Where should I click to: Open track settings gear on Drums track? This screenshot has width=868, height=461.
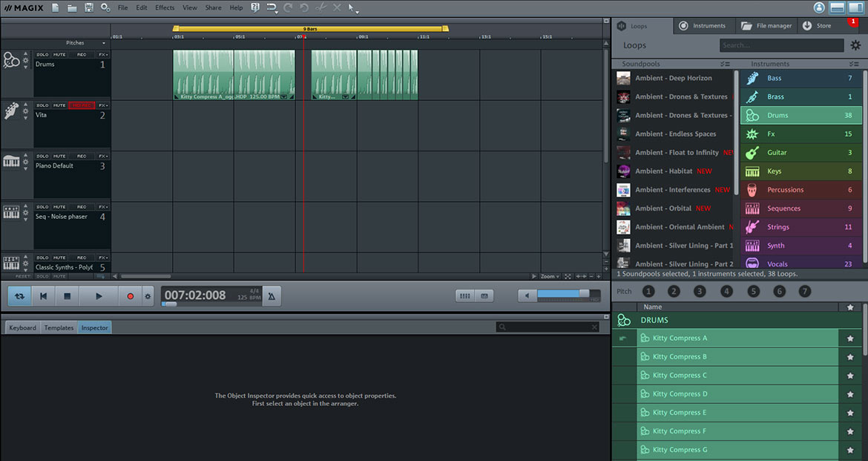click(24, 62)
